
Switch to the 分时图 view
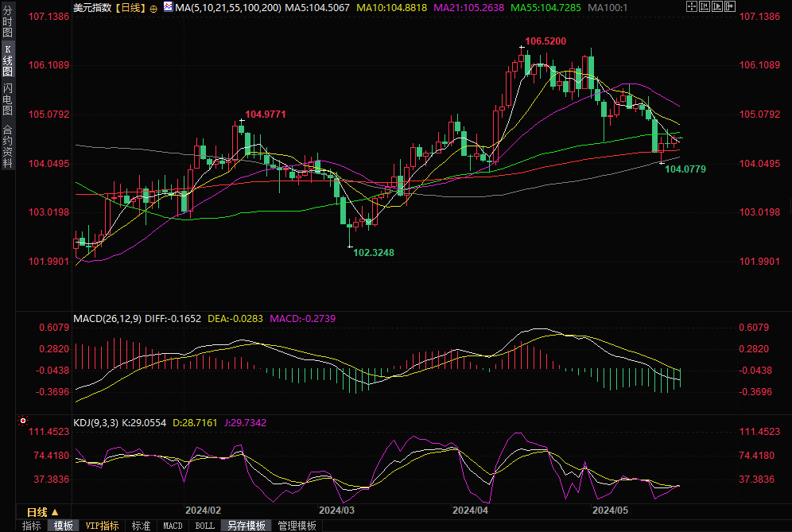(8, 21)
